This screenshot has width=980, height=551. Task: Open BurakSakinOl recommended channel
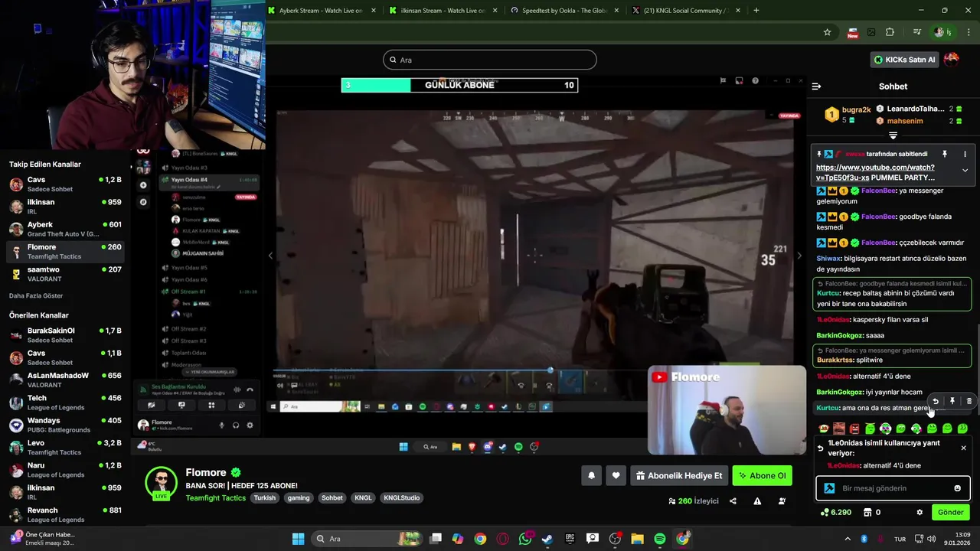click(x=65, y=335)
